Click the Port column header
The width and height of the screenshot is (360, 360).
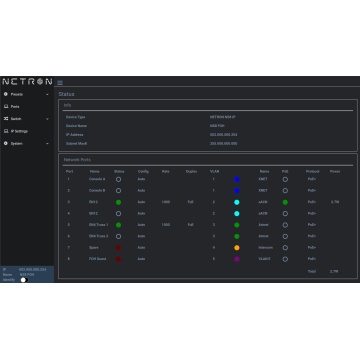tap(69, 171)
